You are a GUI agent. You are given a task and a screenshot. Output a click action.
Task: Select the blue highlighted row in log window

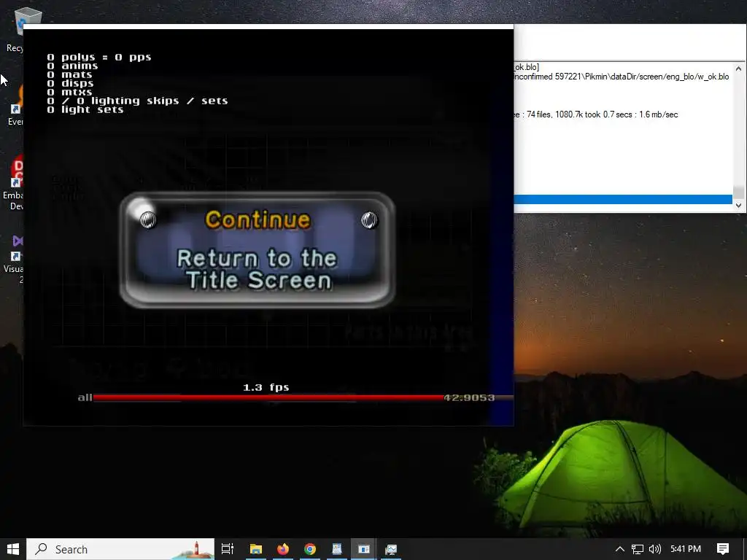pyautogui.click(x=623, y=200)
